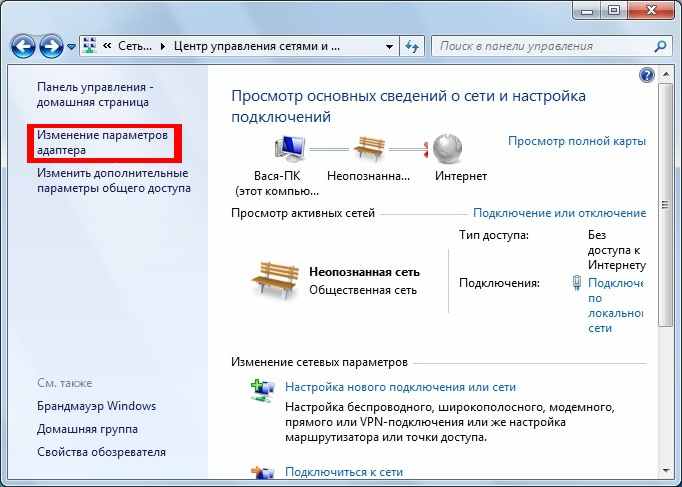Open 'Подключение по локальной сети' link
The image size is (682, 487).
tap(615, 305)
